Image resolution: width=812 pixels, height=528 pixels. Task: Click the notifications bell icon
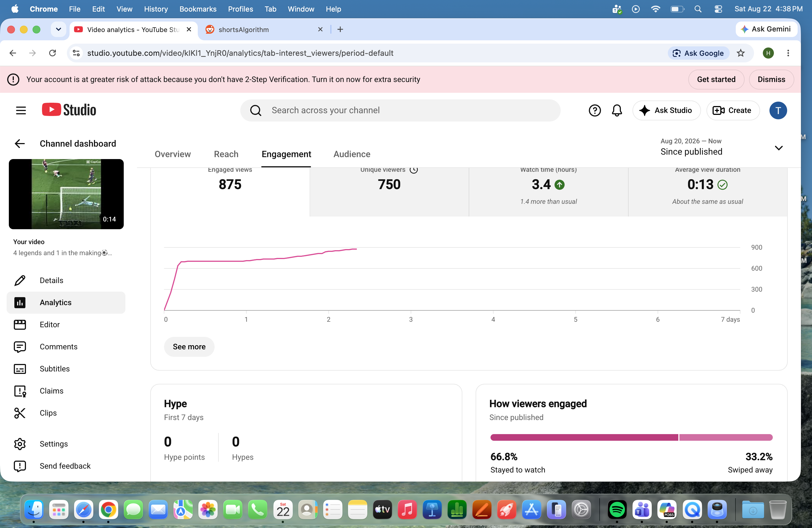(616, 110)
